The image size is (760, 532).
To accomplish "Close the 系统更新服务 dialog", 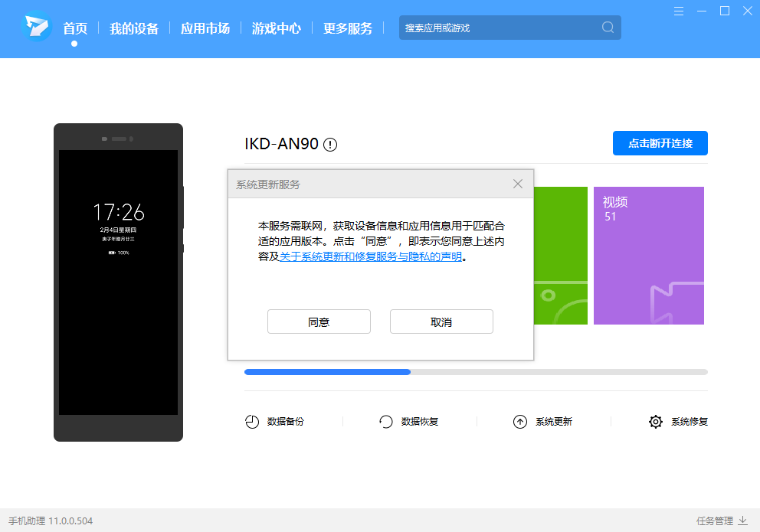I will (x=518, y=184).
